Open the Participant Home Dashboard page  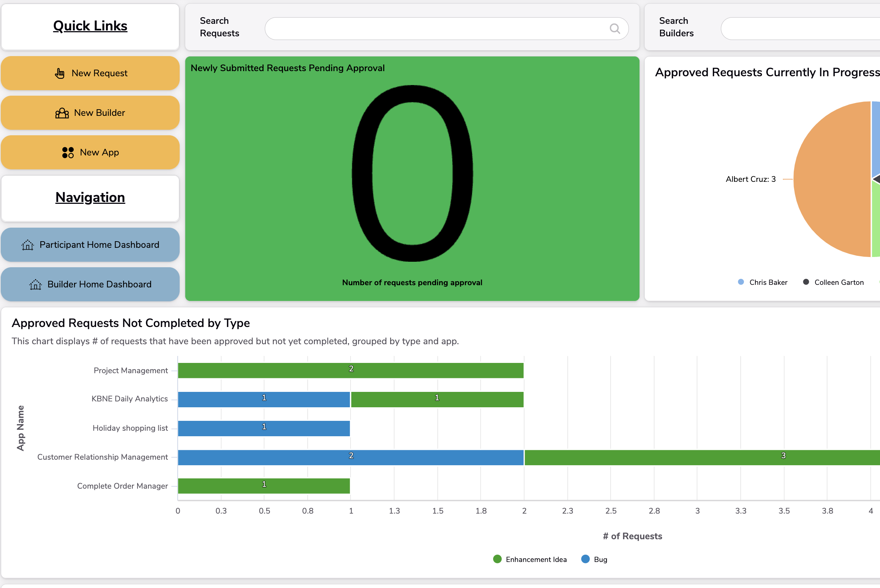(99, 245)
